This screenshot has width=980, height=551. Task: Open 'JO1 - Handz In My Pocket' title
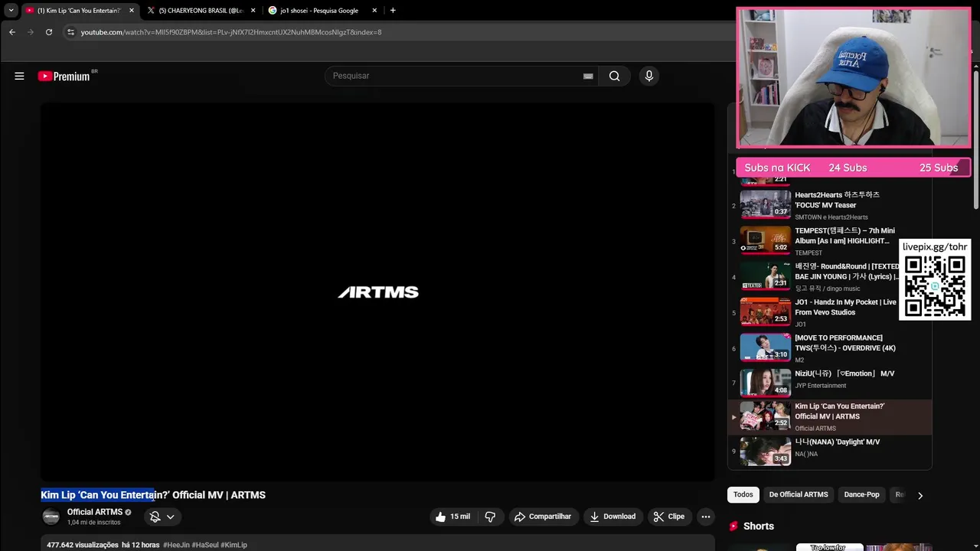pyautogui.click(x=845, y=307)
